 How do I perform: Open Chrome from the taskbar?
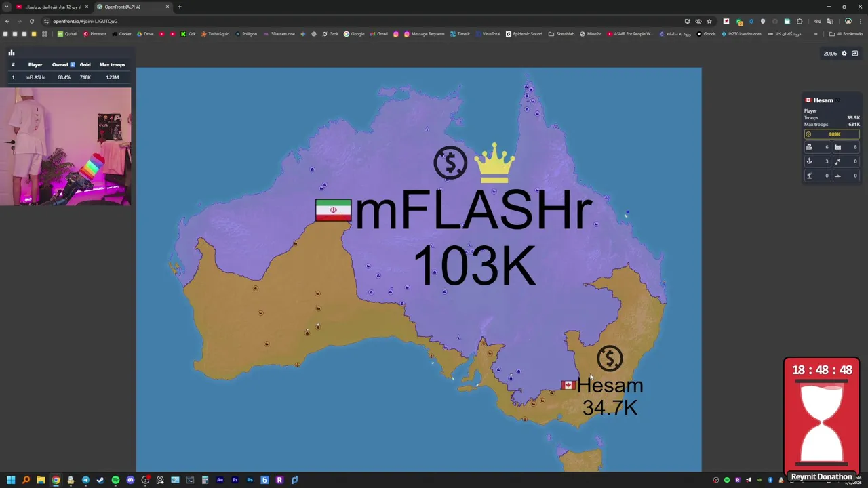(56, 480)
